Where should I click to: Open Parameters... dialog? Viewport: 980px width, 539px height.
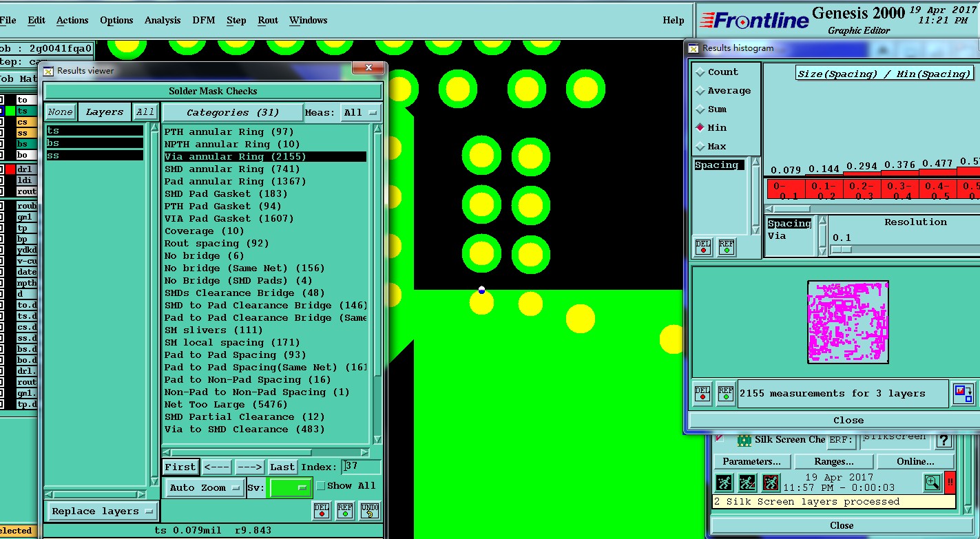coord(752,461)
